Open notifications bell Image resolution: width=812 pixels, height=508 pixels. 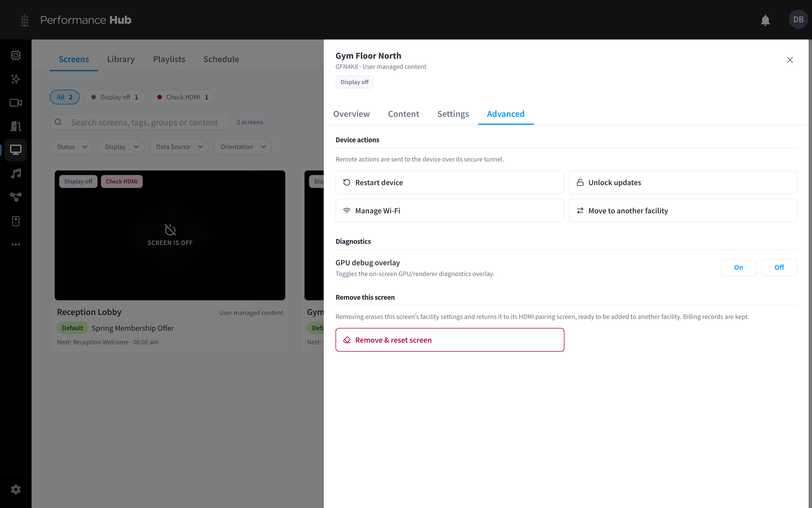[765, 20]
